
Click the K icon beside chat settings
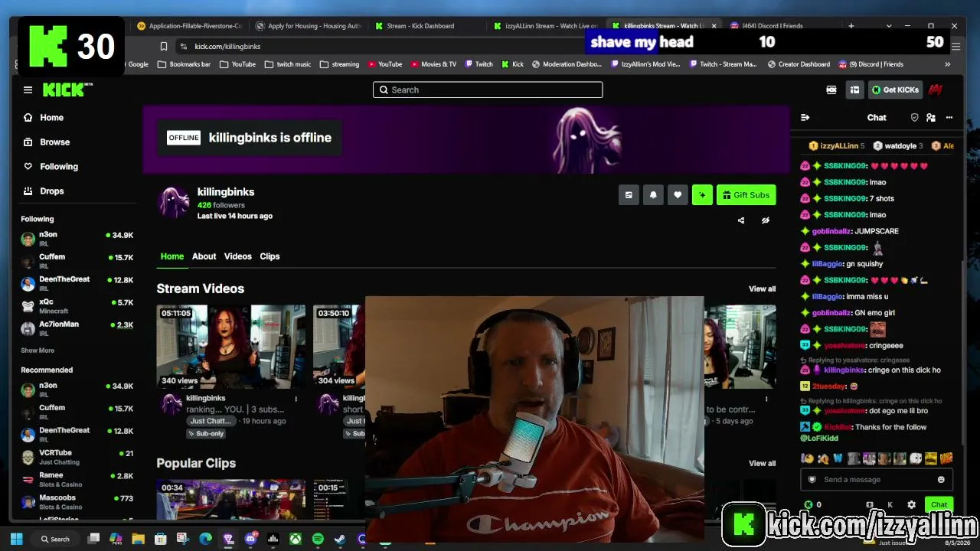890,504
